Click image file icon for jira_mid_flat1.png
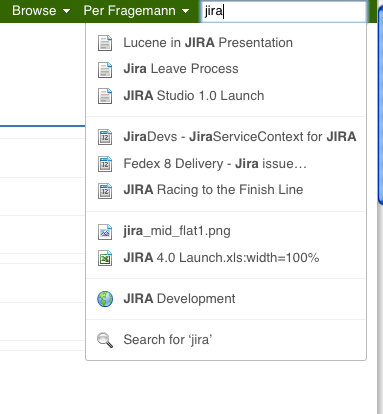The image size is (383, 414). 105,232
